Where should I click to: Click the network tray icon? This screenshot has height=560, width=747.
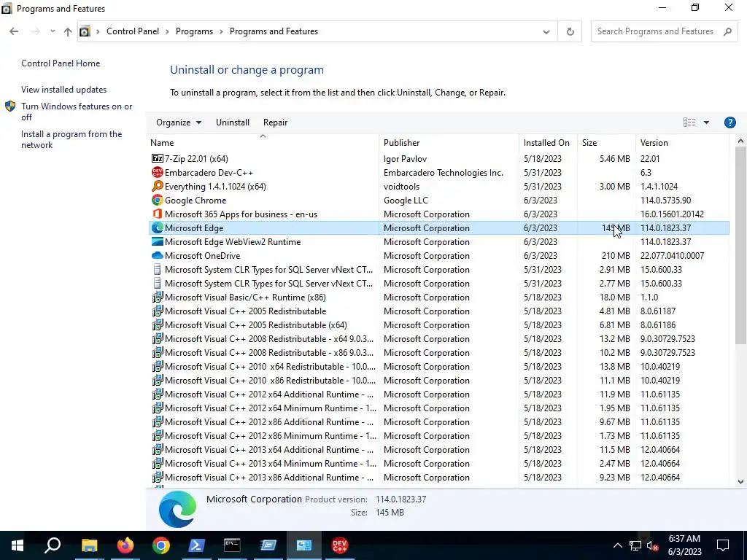[x=635, y=545]
